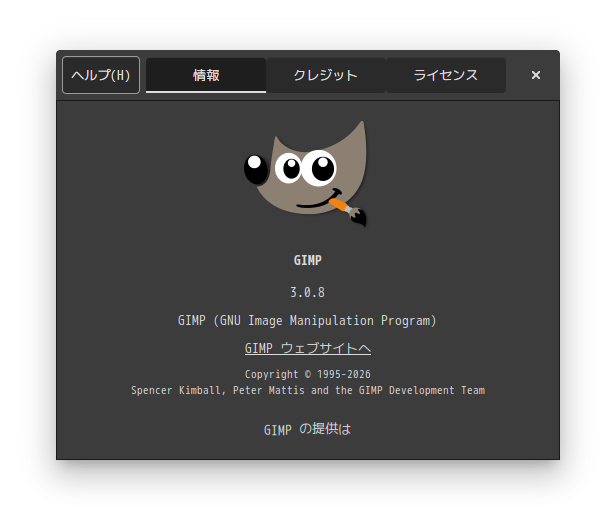Viewport: 616px width, 522px height.
Task: Click the Copyright © 1995-2026 line
Action: click(308, 374)
